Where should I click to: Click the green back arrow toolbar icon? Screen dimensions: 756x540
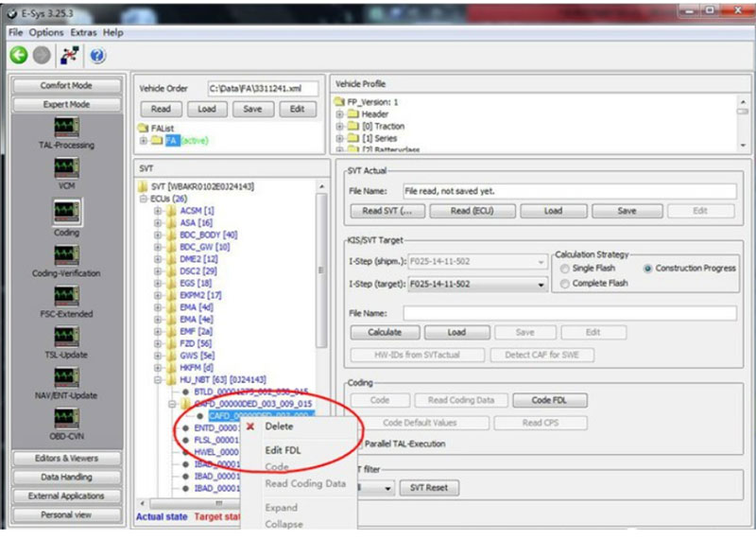coord(18,56)
